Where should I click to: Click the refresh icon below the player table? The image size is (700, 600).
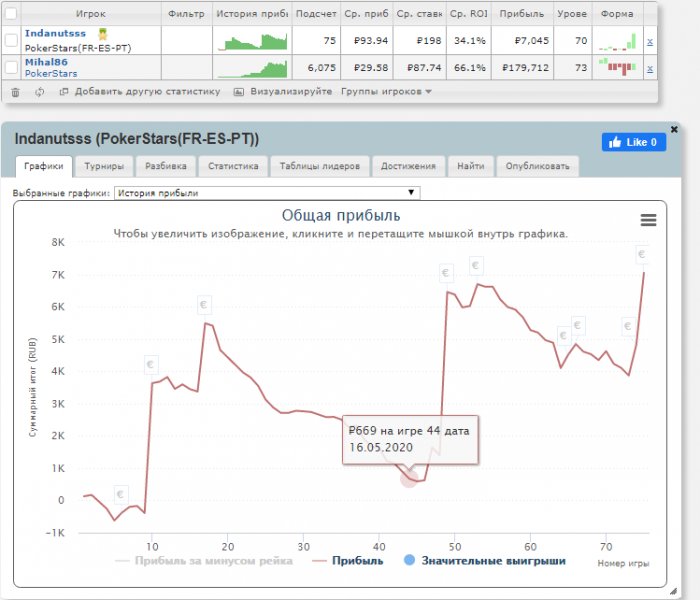[40, 92]
